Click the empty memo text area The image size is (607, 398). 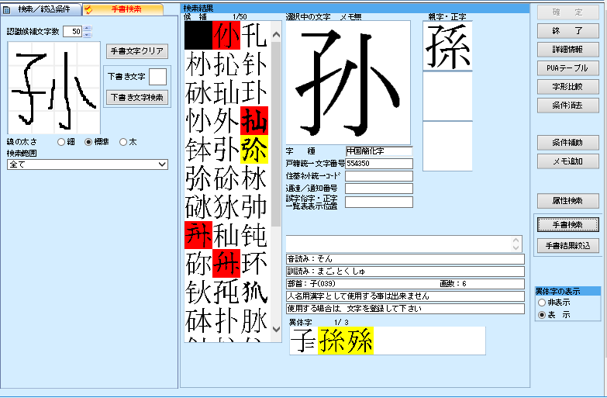coord(399,244)
